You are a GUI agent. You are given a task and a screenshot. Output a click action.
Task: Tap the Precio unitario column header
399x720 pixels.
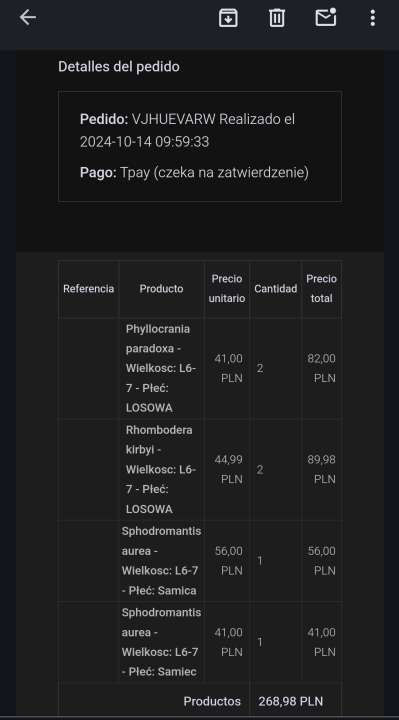click(x=227, y=289)
